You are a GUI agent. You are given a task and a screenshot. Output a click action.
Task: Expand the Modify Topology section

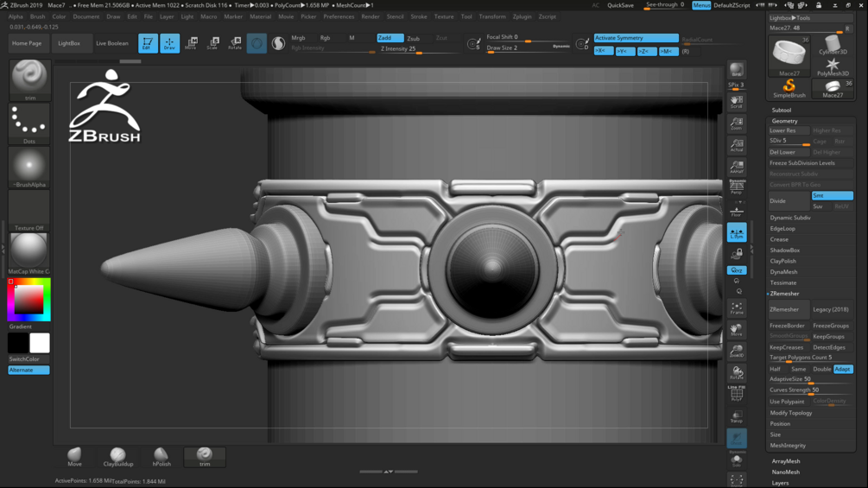pyautogui.click(x=790, y=413)
